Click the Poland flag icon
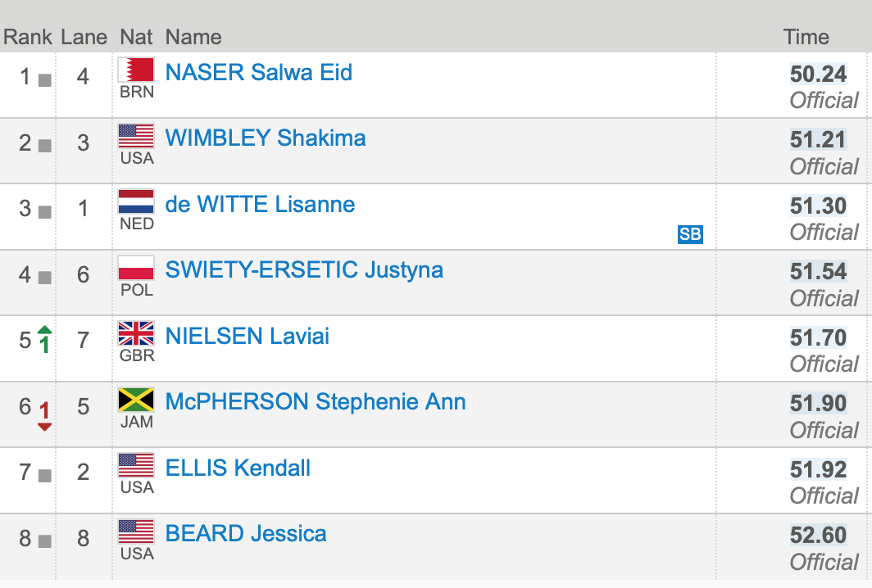This screenshot has width=872, height=588. (136, 268)
